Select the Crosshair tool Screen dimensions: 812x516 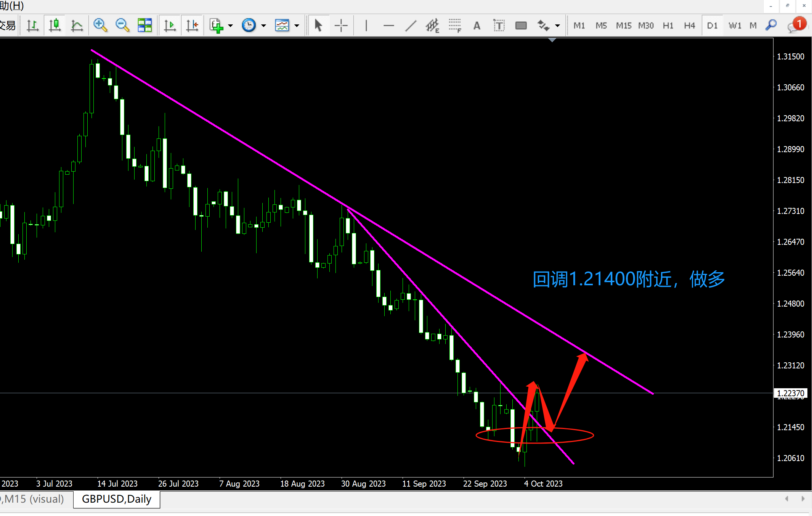pos(341,26)
